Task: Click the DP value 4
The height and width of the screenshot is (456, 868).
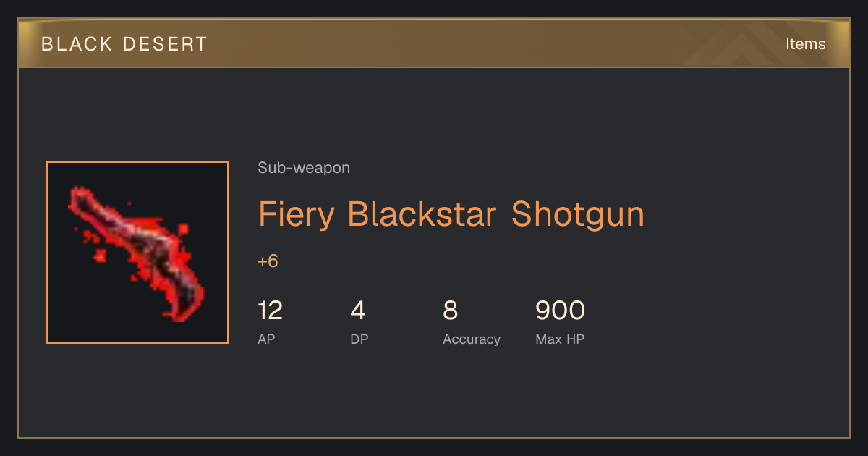Action: (357, 311)
